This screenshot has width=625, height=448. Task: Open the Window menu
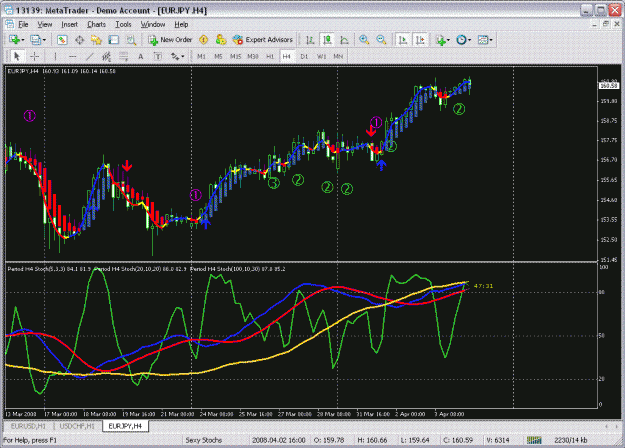[153, 24]
